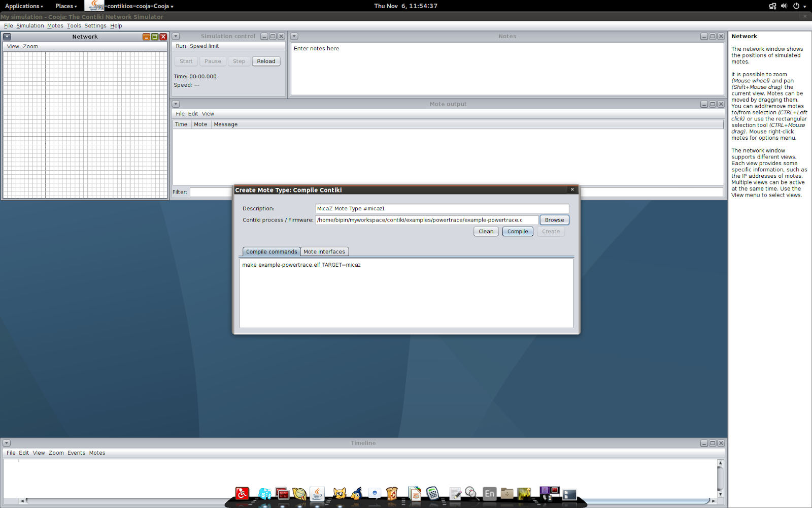Launch the calculator from the dock
The image size is (812, 508).
pyautogui.click(x=432, y=493)
